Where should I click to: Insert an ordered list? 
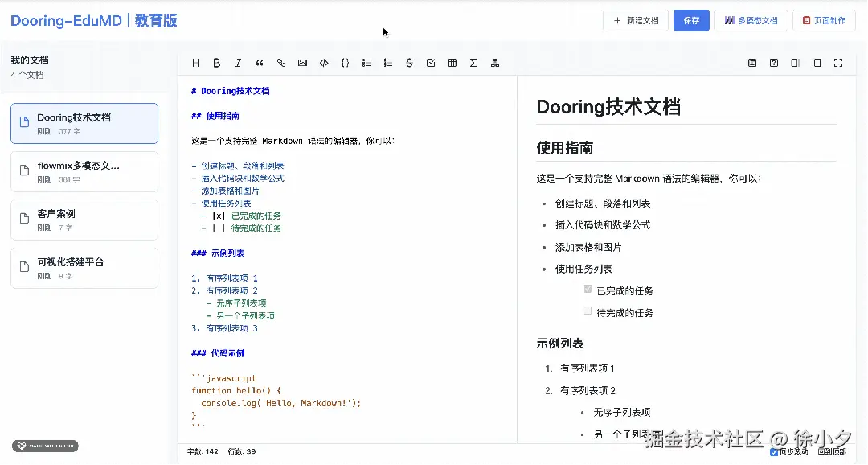point(388,64)
